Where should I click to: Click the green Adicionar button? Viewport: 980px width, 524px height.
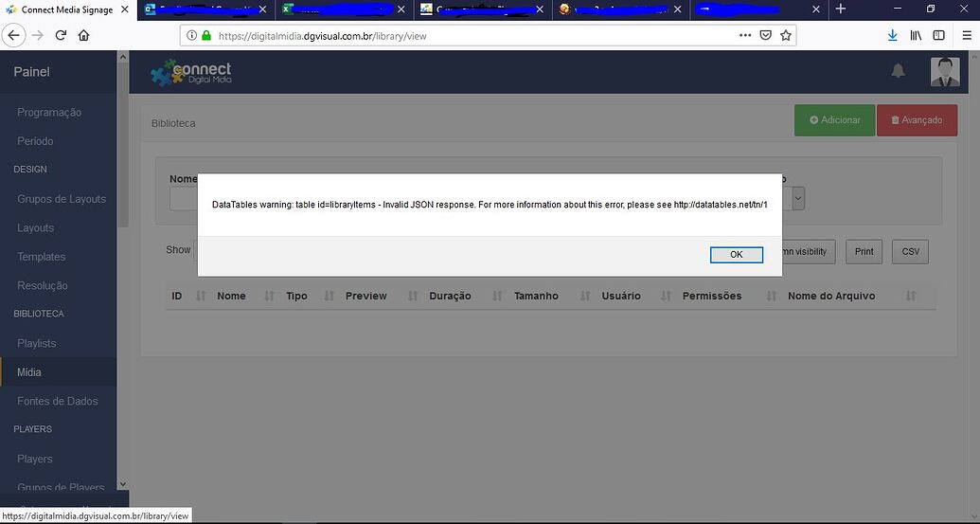[x=834, y=120]
